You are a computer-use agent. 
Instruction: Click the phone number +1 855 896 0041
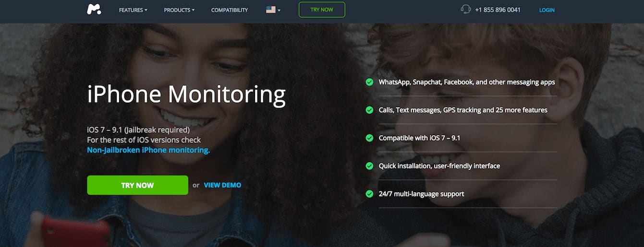(x=498, y=10)
